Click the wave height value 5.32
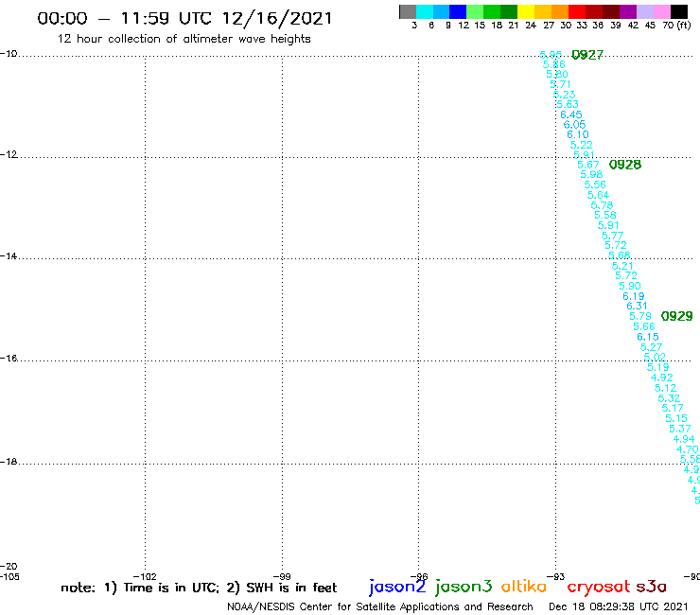Viewport: 700px width, 615px height. point(669,398)
